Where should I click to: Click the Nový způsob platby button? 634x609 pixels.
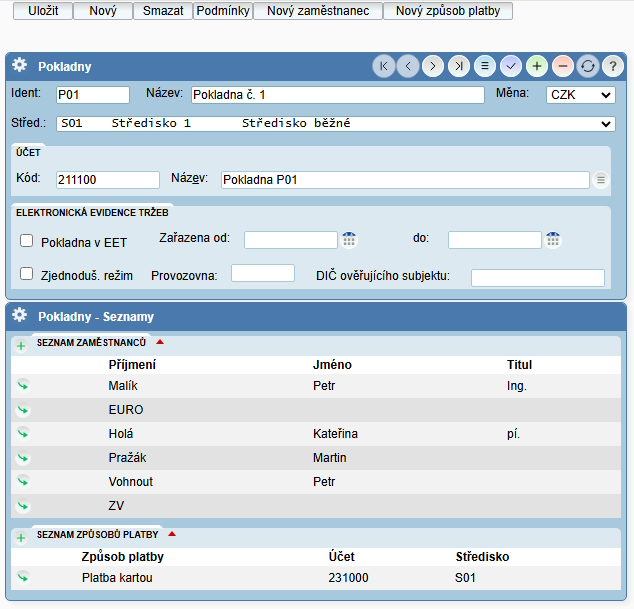448,11
